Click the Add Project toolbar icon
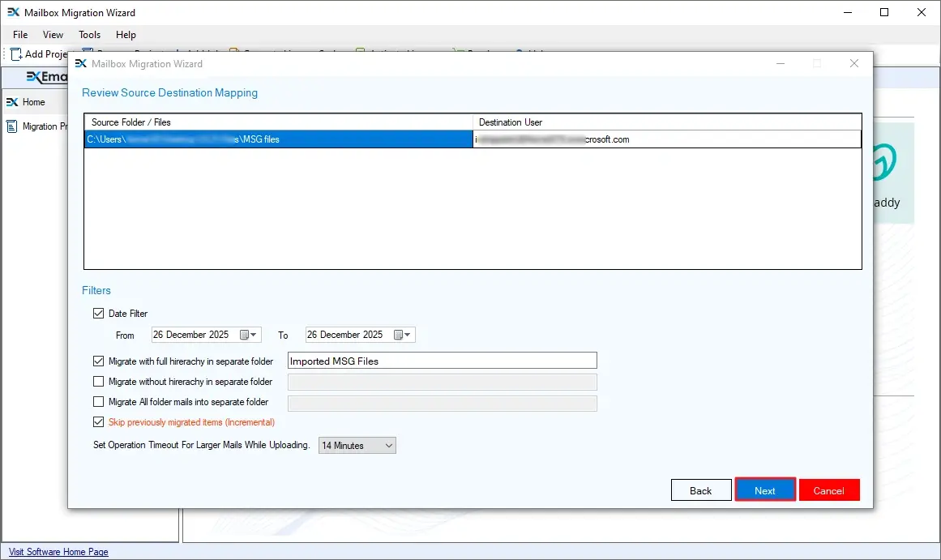Image resolution: width=941 pixels, height=560 pixels. point(15,54)
